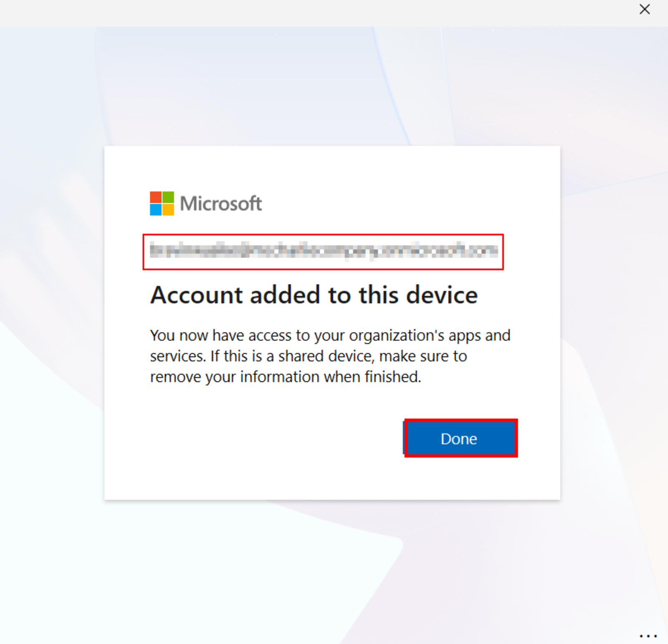668x644 pixels.
Task: Click the Account added to this device heading
Action: coord(314,294)
